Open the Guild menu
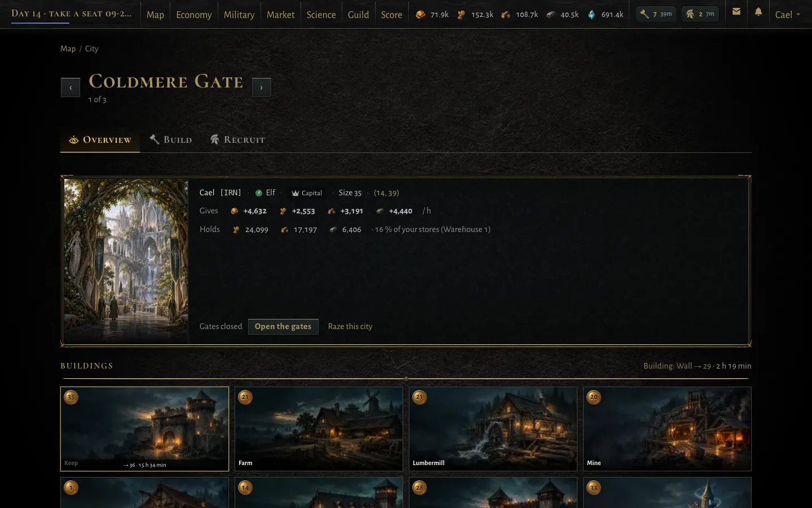The width and height of the screenshot is (812, 508). point(359,15)
